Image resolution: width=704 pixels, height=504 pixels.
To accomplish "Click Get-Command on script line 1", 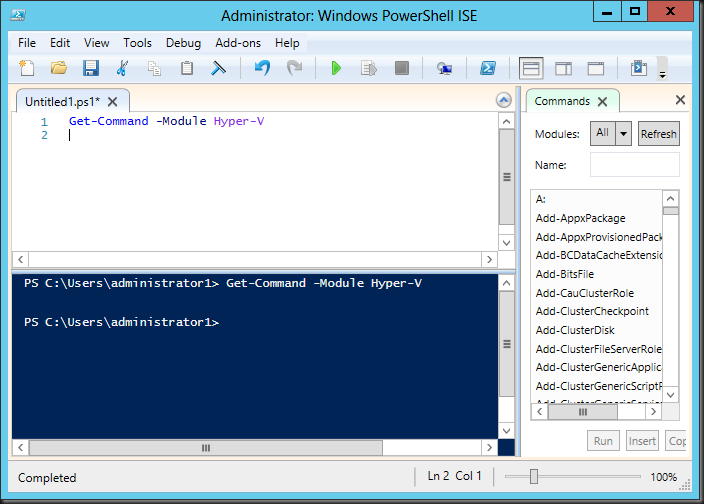I will pyautogui.click(x=109, y=121).
